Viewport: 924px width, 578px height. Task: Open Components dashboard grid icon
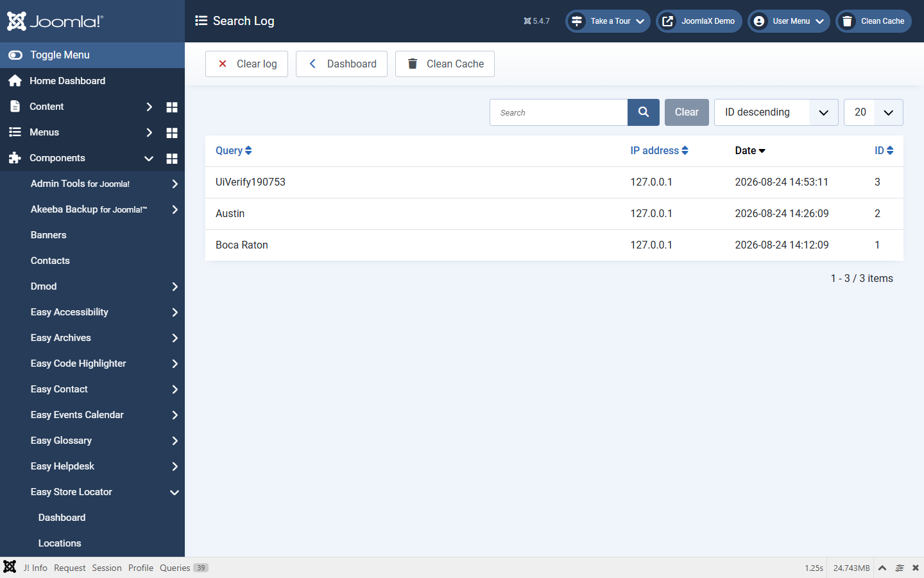pos(172,158)
